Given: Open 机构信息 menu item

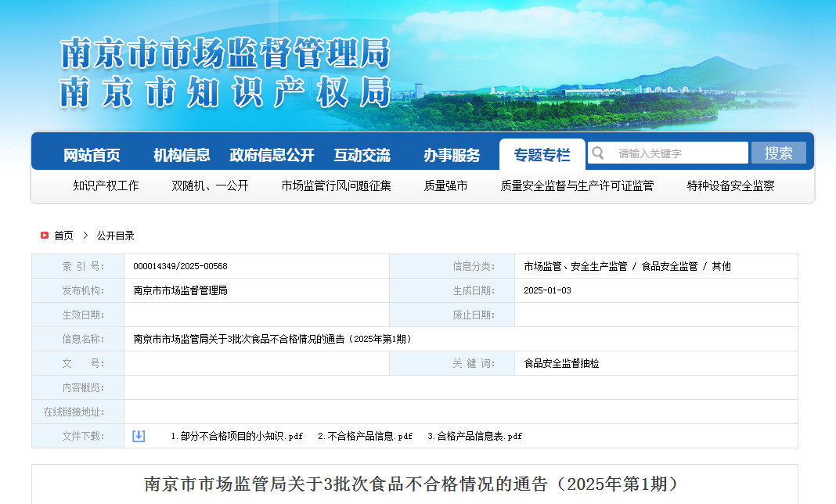Looking at the screenshot, I should click(182, 155).
